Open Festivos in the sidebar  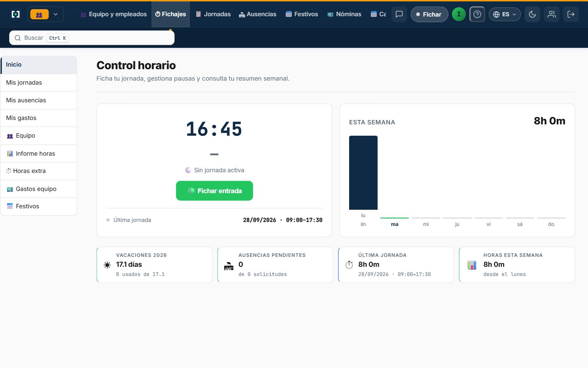click(39, 206)
